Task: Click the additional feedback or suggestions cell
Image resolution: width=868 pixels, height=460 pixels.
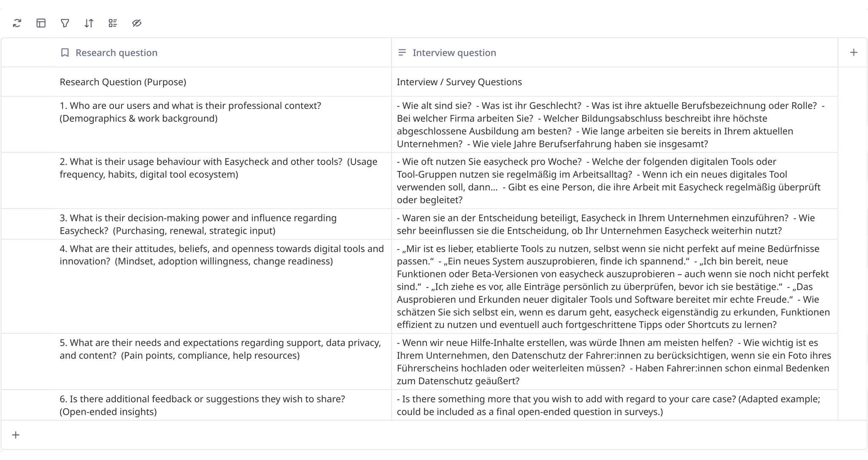Action: tap(202, 405)
